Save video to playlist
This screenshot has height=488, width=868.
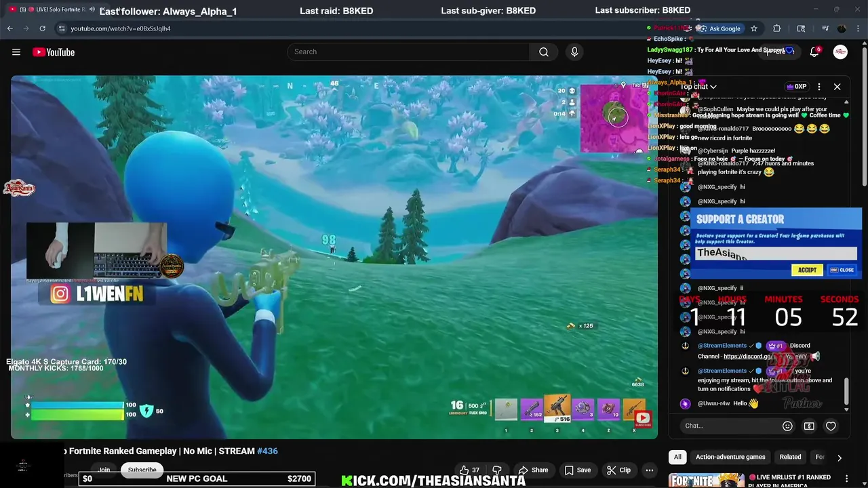(x=578, y=470)
